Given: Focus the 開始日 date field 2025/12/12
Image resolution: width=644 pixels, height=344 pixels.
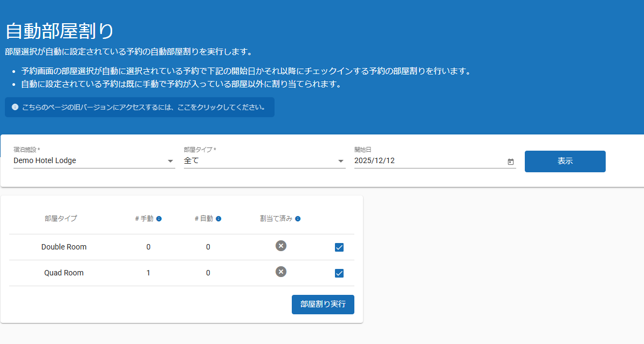Looking at the screenshot, I should pyautogui.click(x=426, y=161).
